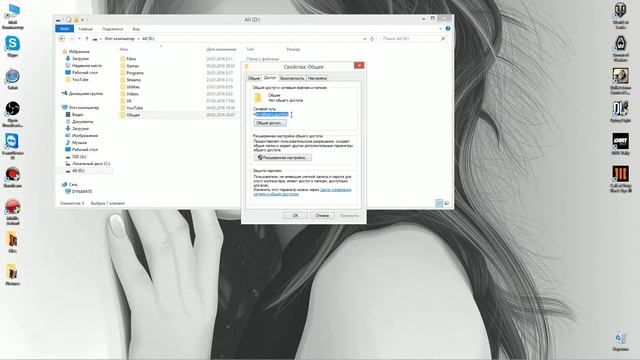Screen dimensions: 640x360
Task: Switch to Общие tab in properties dialog
Action: (x=254, y=78)
